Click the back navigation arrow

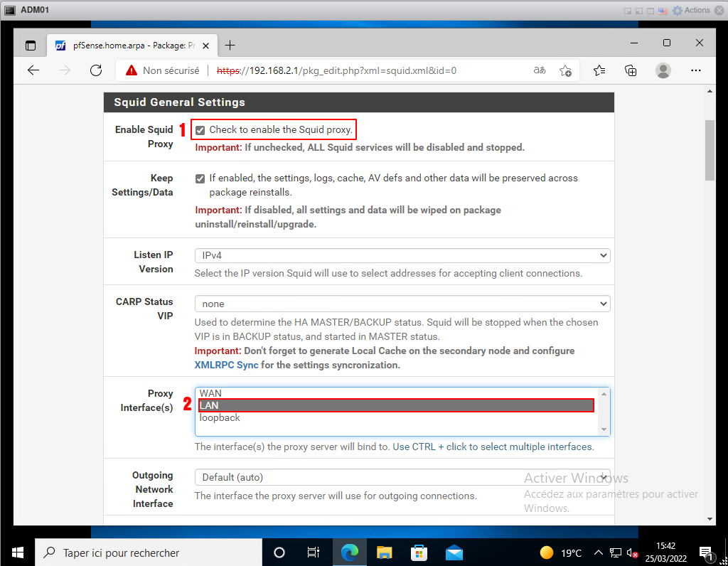tap(33, 70)
